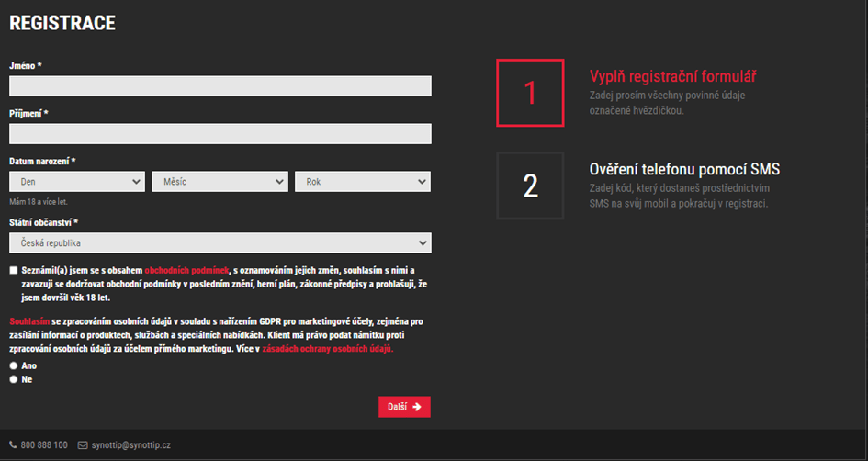
Task: Click the Ověření telefonu pomocí SMS heading
Action: [x=685, y=169]
